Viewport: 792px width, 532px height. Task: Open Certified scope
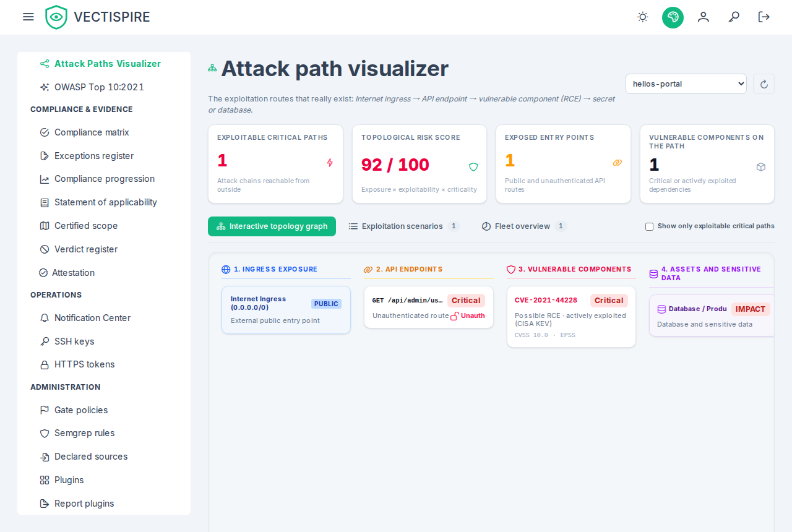(x=104, y=226)
